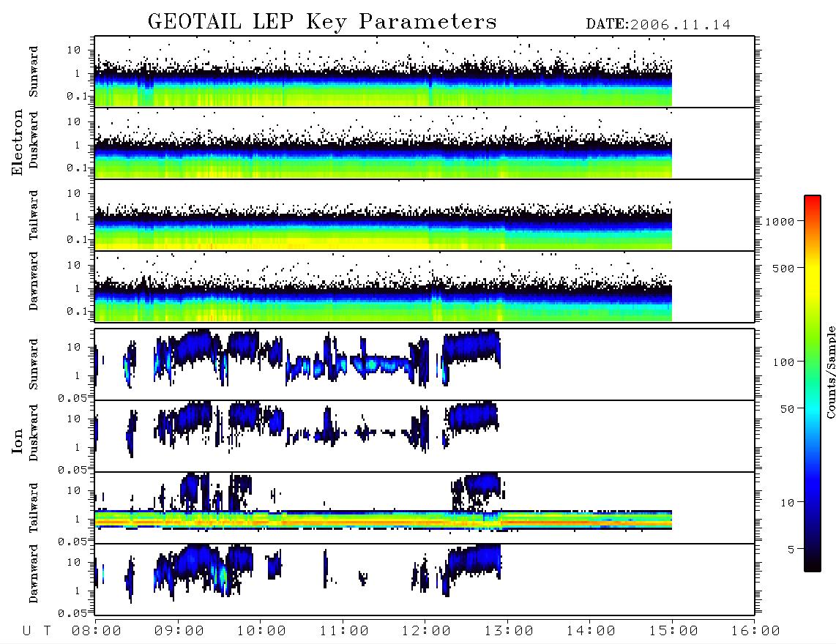The width and height of the screenshot is (836, 644).
Task: Click the Electron Tailward panel label
Action: point(34,215)
